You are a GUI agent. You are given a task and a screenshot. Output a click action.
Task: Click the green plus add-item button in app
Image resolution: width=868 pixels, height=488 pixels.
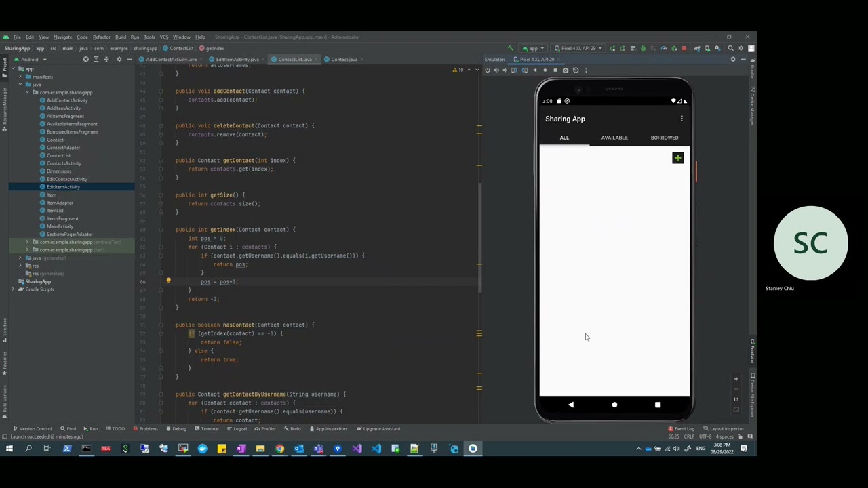tap(677, 158)
